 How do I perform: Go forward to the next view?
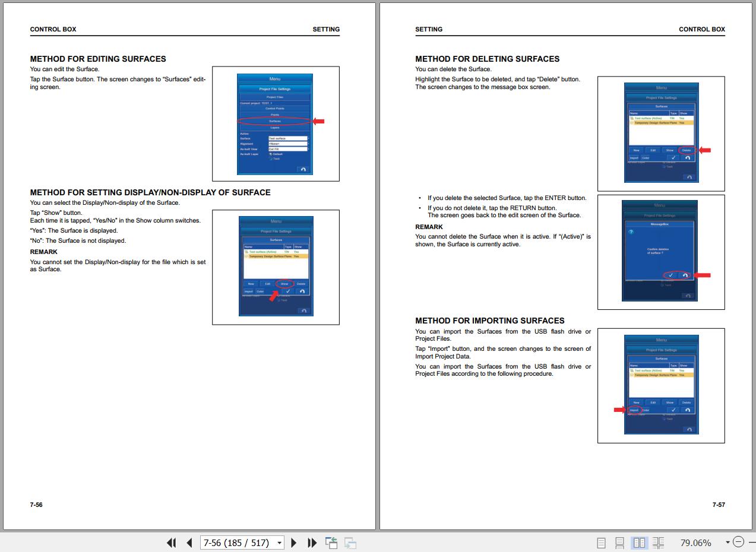350,543
